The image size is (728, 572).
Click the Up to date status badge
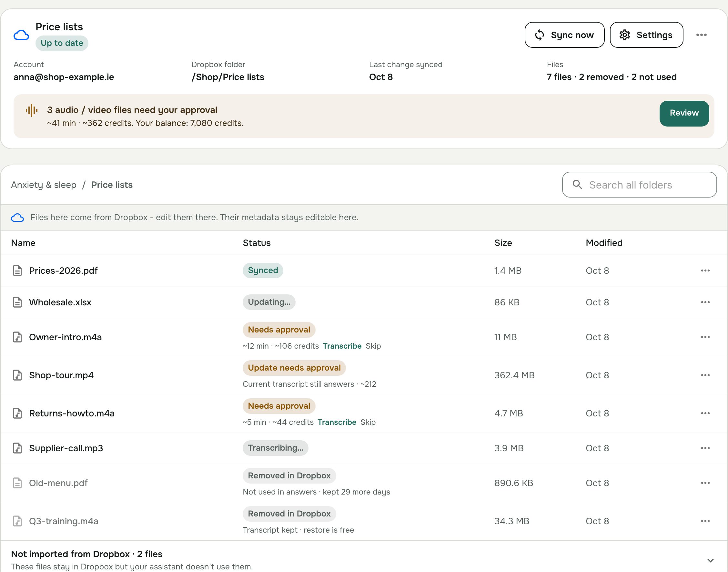click(x=62, y=43)
